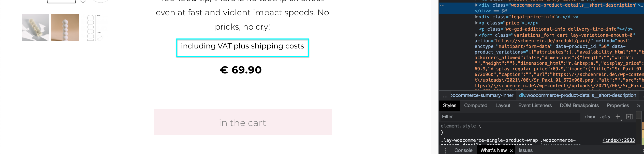Screen dimensions: 644x154
Task: Click the Filter styles input field
Action: tap(510, 117)
